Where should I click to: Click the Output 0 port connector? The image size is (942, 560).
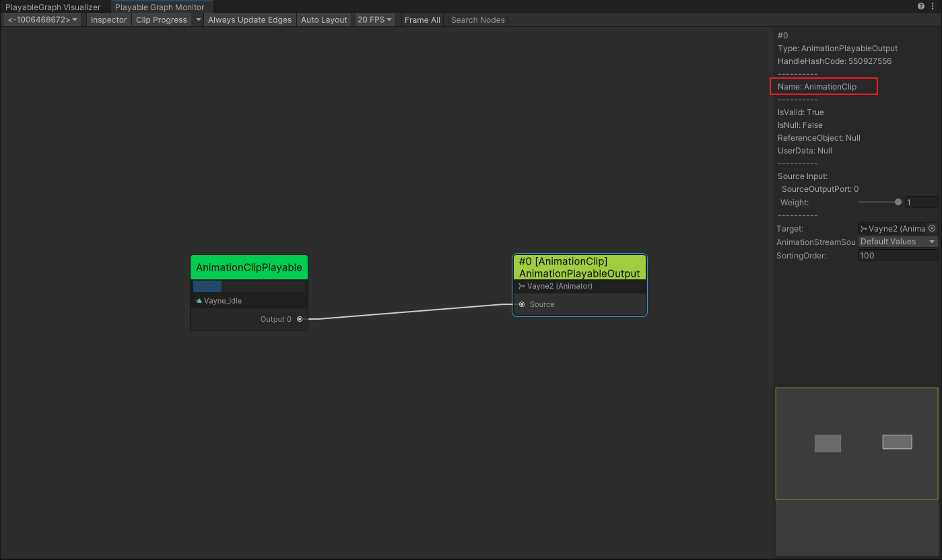point(300,319)
